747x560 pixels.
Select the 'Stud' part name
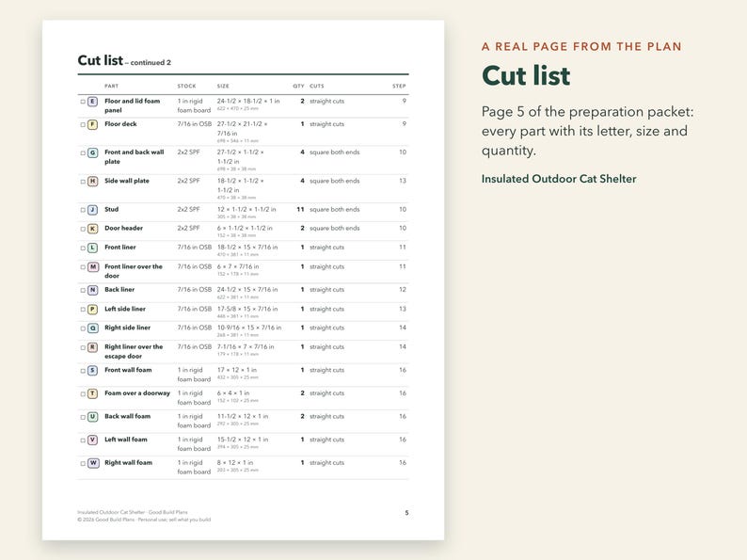pyautogui.click(x=111, y=209)
